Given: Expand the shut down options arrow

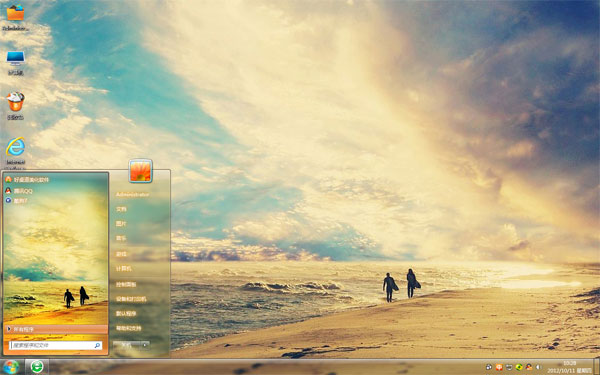Looking at the screenshot, I should (145, 345).
